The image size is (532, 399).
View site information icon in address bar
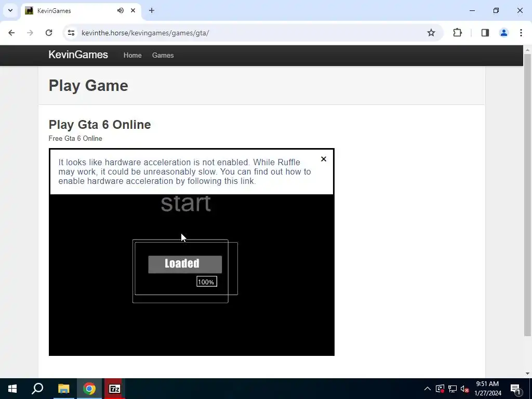71,33
